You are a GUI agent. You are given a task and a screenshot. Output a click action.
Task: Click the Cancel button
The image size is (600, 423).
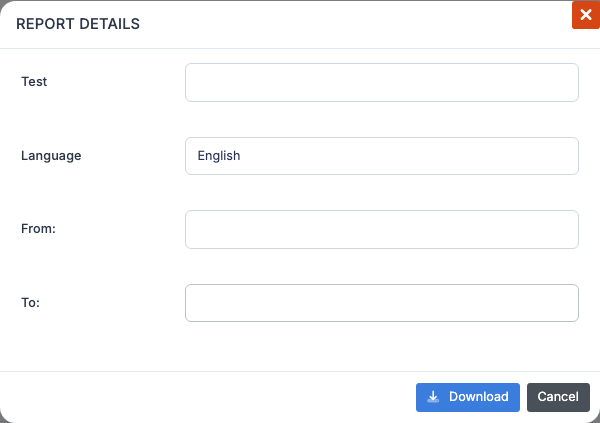click(558, 397)
